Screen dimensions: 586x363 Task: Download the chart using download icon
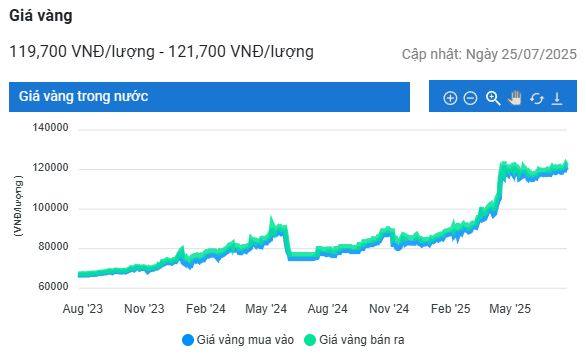click(557, 98)
